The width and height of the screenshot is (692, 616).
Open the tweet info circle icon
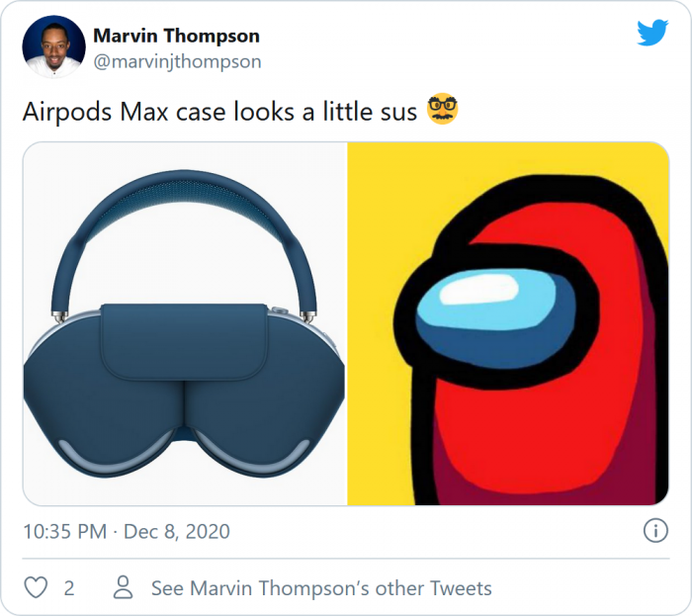point(655,530)
